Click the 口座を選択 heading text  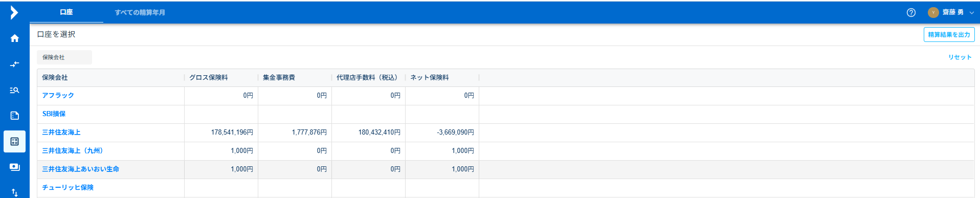point(56,34)
